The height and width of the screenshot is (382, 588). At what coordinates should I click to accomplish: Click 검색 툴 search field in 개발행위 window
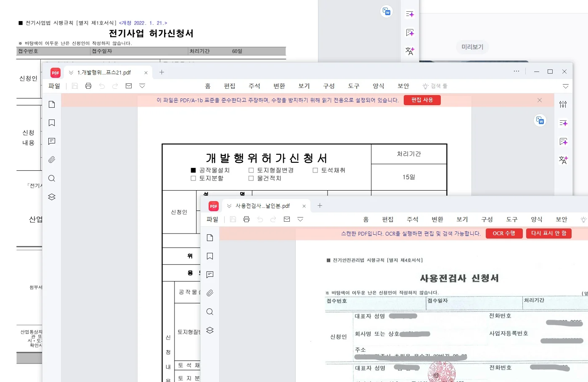(435, 86)
